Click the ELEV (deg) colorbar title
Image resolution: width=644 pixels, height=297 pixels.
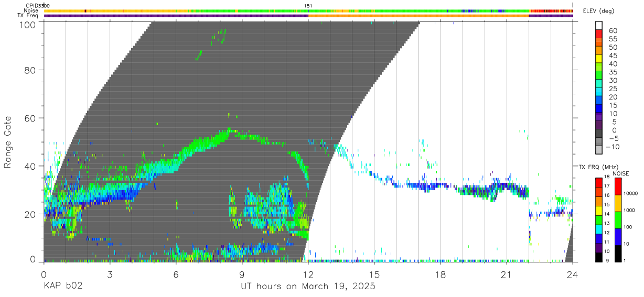[x=599, y=11]
